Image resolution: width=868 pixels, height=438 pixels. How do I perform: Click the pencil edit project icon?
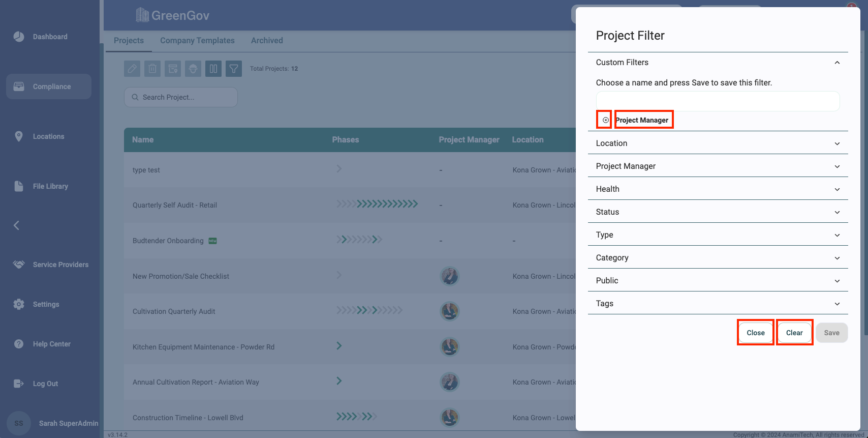point(132,69)
